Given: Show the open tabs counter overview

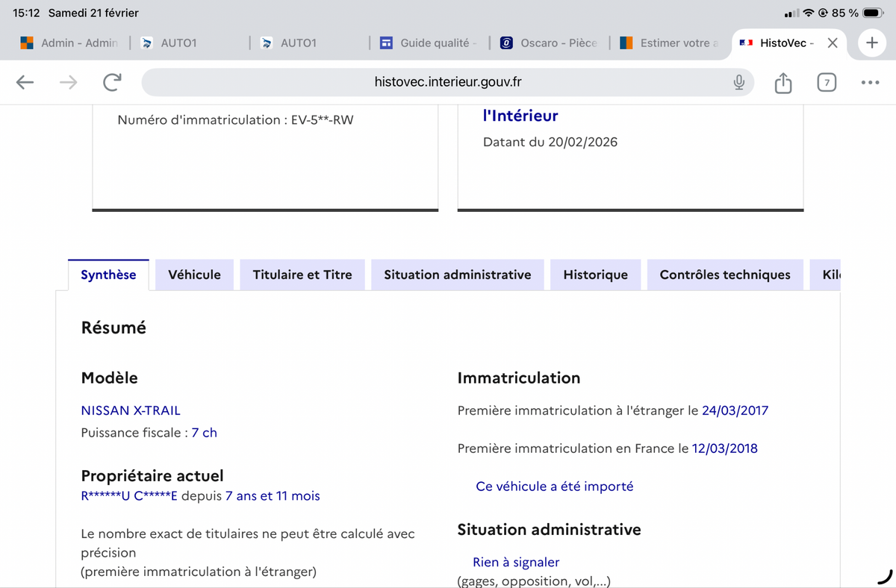Looking at the screenshot, I should point(826,83).
